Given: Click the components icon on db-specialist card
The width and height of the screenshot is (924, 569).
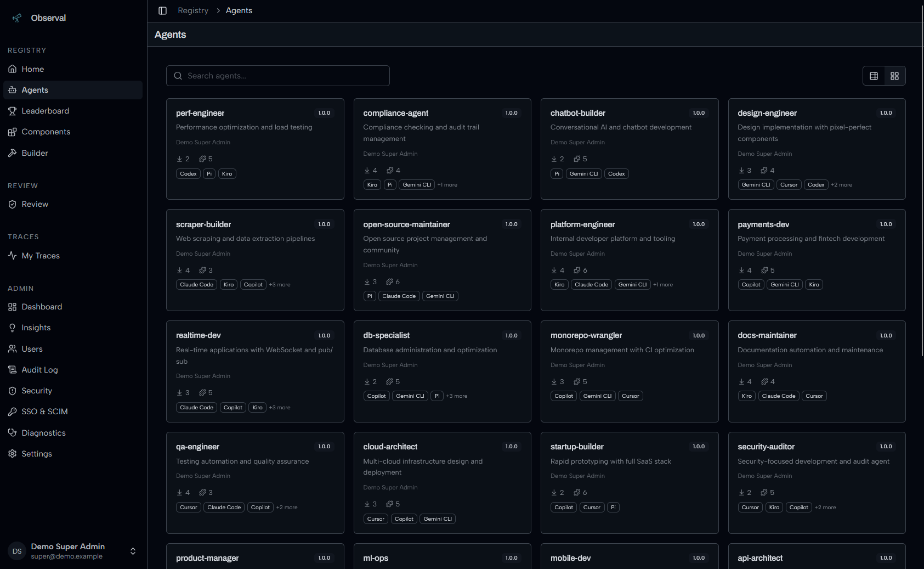Looking at the screenshot, I should (x=389, y=382).
